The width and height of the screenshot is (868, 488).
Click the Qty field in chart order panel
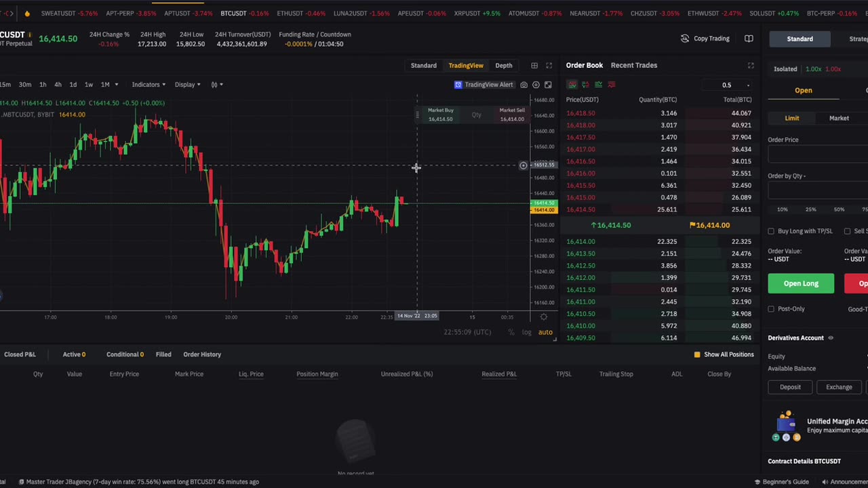pyautogui.click(x=476, y=115)
